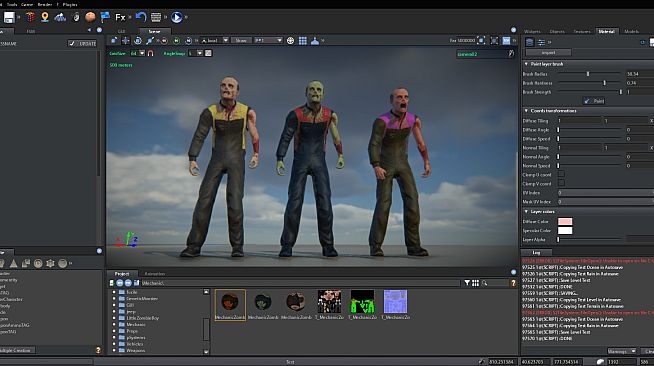
Task: Switch to the Animation tab
Action: [155, 274]
